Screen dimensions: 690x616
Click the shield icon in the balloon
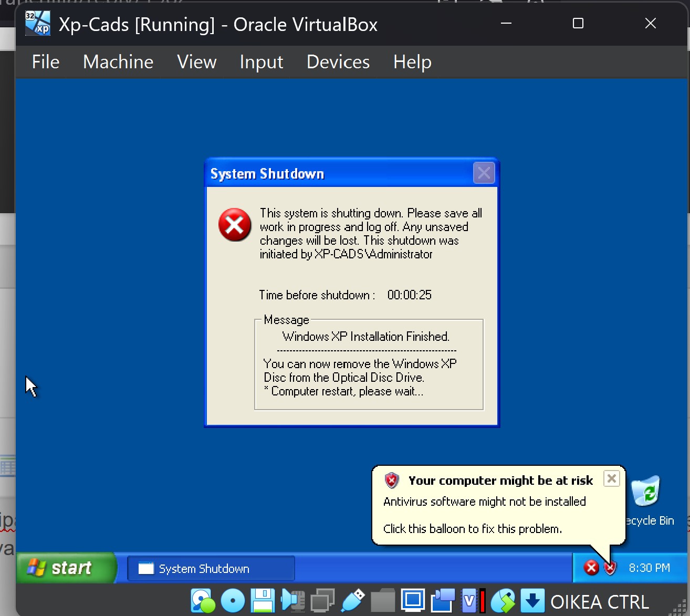392,481
